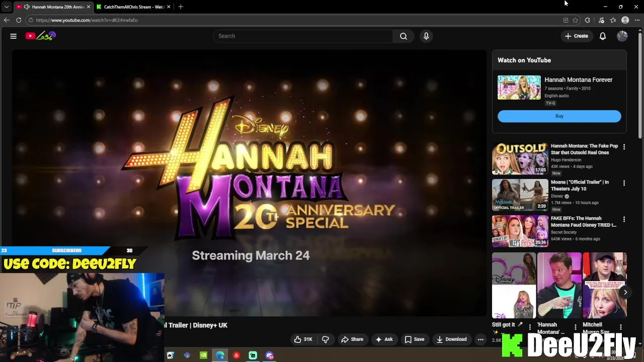Open the Hugo Henderson channel name
644x362 pixels.
click(566, 160)
